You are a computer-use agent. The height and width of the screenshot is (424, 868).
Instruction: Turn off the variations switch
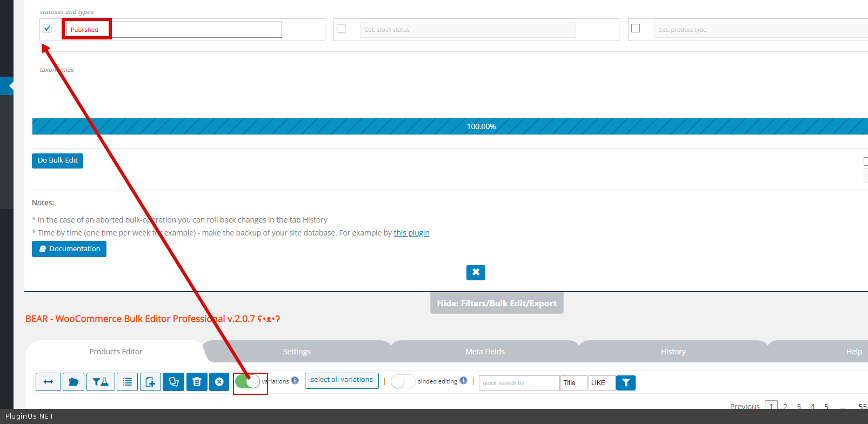(x=248, y=382)
